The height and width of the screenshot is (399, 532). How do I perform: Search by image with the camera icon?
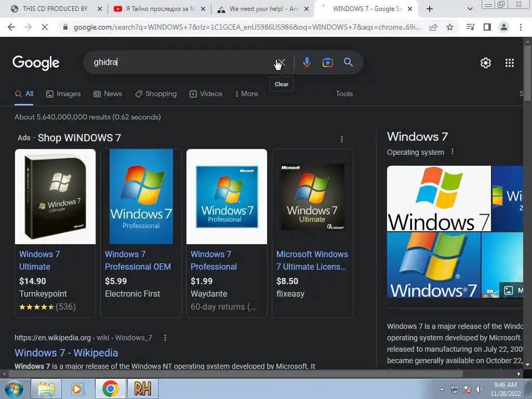pyautogui.click(x=327, y=62)
